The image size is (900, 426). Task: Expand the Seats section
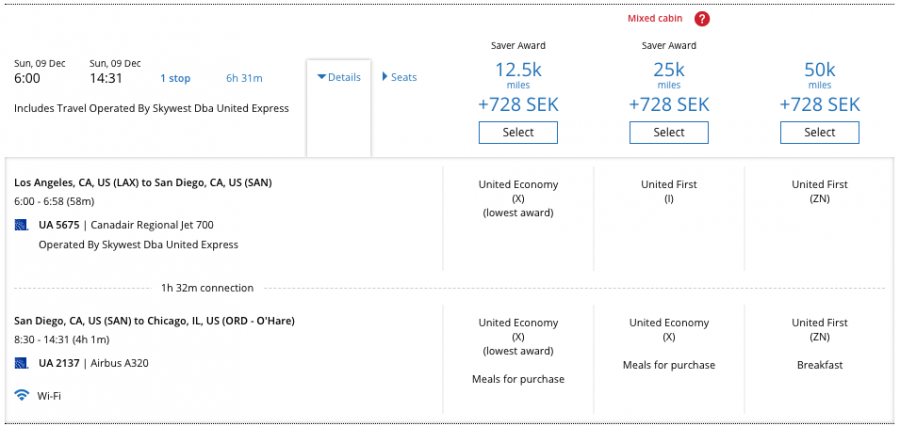399,77
